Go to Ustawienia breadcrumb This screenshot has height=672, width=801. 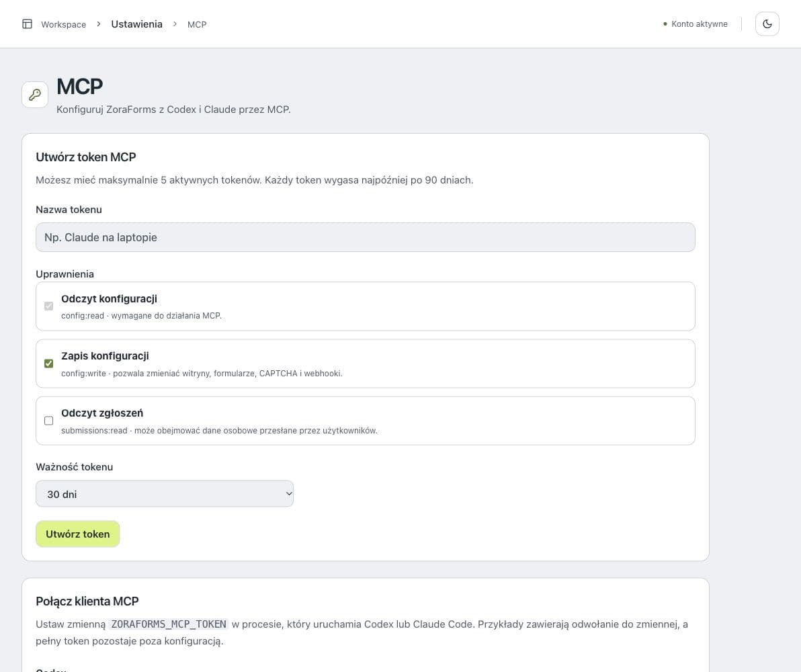tap(136, 24)
